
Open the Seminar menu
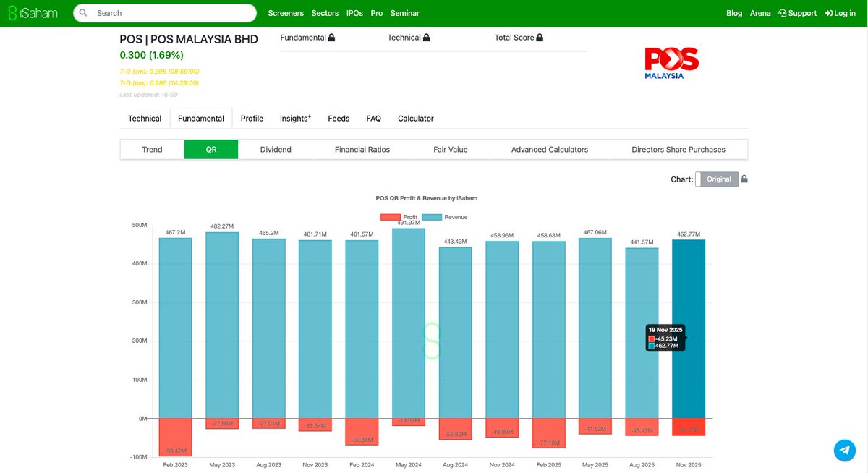tap(404, 13)
